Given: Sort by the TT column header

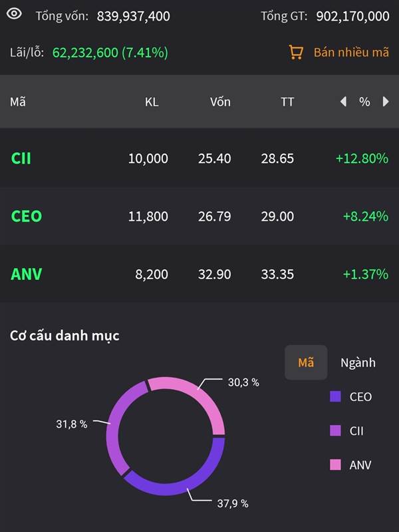Looking at the screenshot, I should point(287,102).
